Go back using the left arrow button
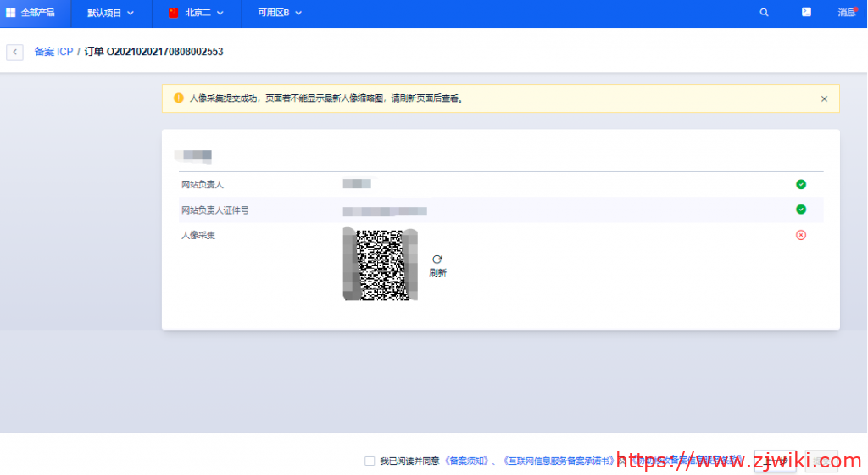 pos(14,53)
